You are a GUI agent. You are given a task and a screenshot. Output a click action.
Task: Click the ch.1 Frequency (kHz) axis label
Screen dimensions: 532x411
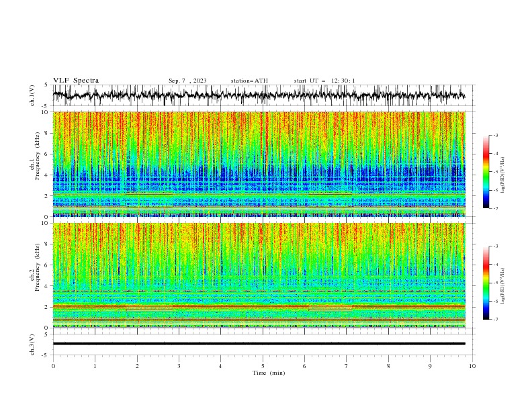tap(35, 164)
